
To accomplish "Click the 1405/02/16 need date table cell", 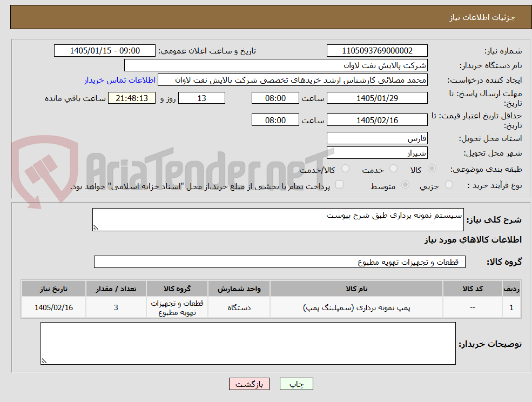I will tap(53, 307).
